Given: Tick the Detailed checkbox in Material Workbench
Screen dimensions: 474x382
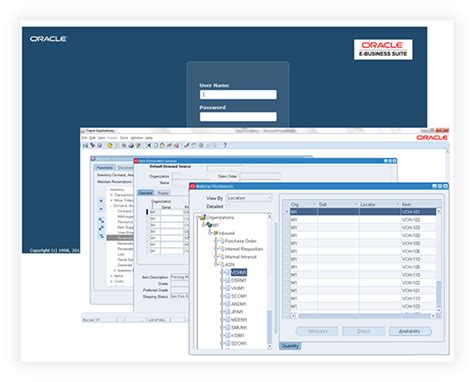Looking at the screenshot, I should pyautogui.click(x=228, y=206).
